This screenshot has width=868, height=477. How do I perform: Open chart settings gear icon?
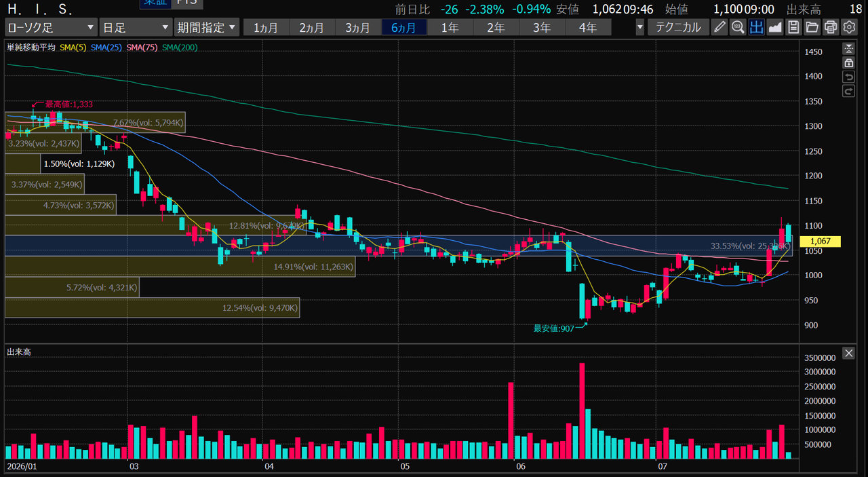848,27
